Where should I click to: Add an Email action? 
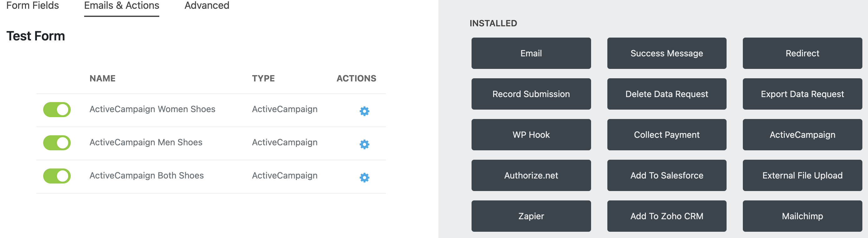[531, 53]
